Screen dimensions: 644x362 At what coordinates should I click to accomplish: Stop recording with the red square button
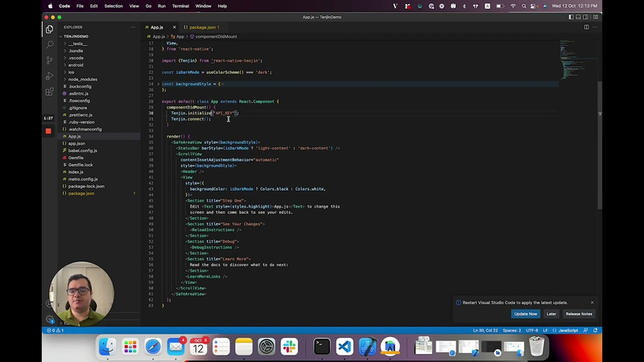[48, 131]
